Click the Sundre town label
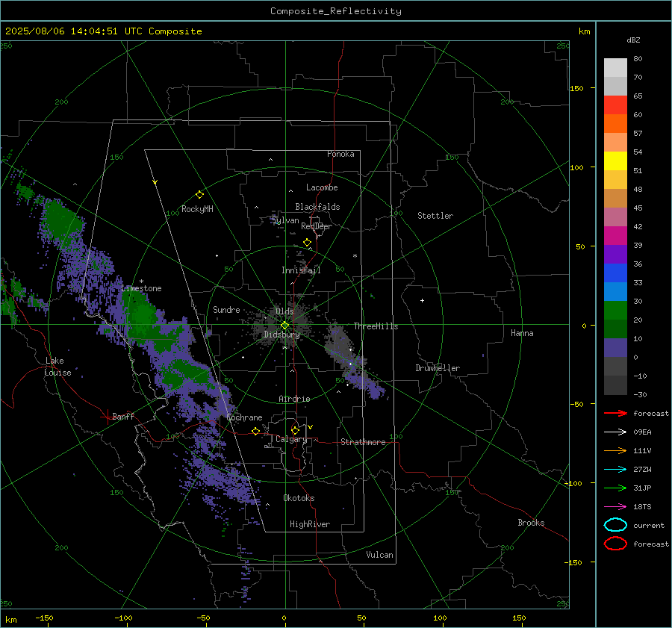 226,310
